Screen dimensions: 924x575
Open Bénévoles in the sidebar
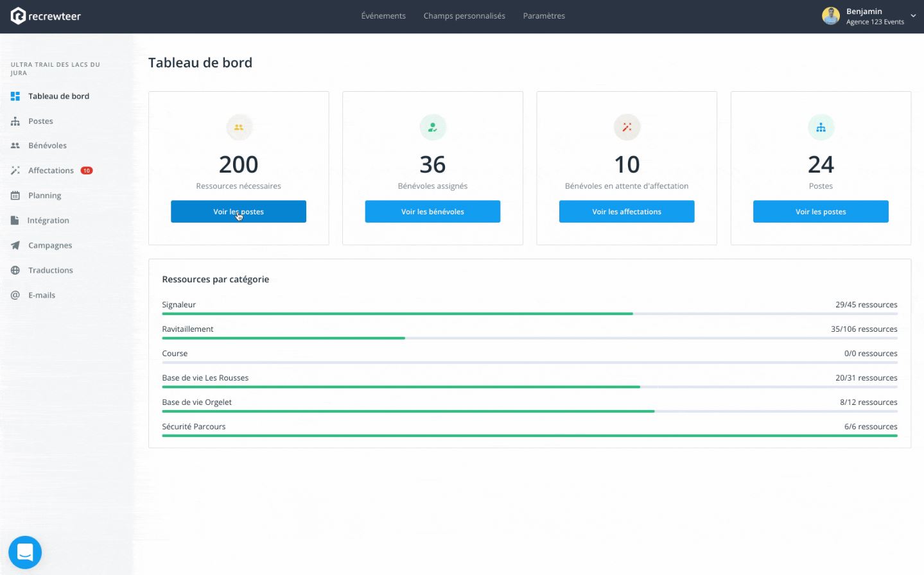[x=48, y=146]
